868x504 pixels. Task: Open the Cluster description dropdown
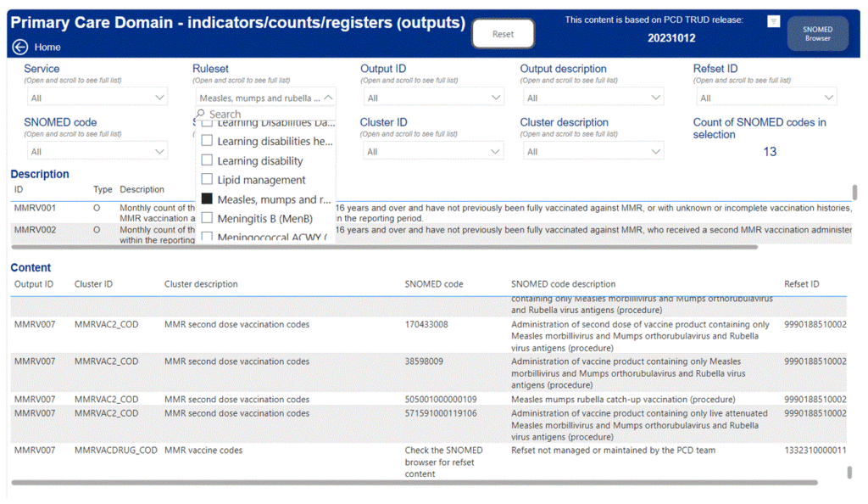(593, 151)
